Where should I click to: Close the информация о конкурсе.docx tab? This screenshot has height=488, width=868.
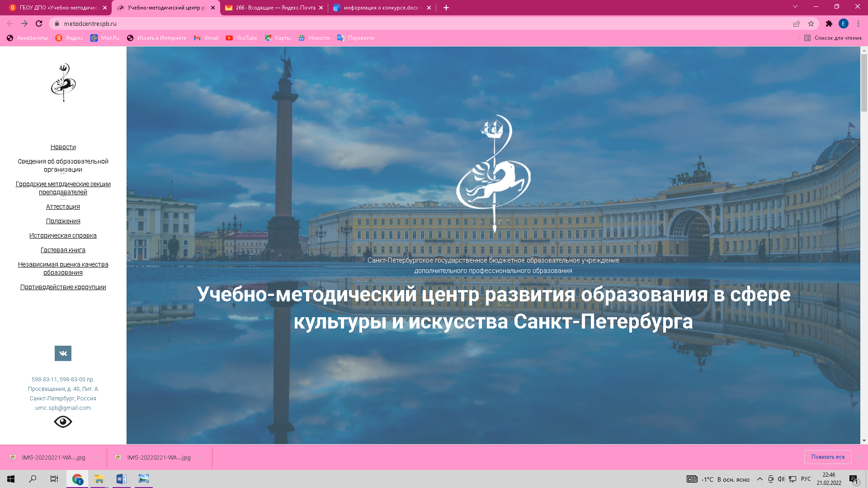click(429, 8)
